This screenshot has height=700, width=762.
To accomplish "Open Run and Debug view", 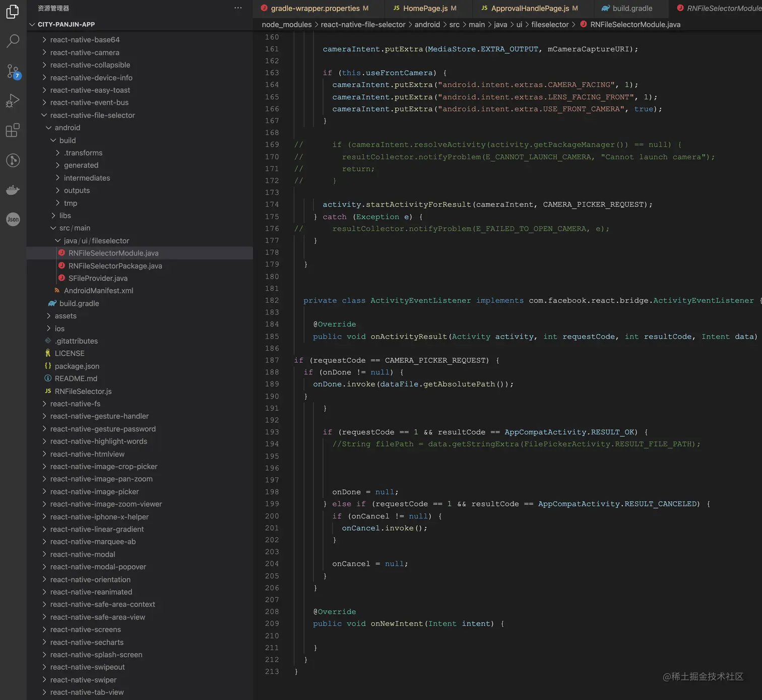I will 13,101.
